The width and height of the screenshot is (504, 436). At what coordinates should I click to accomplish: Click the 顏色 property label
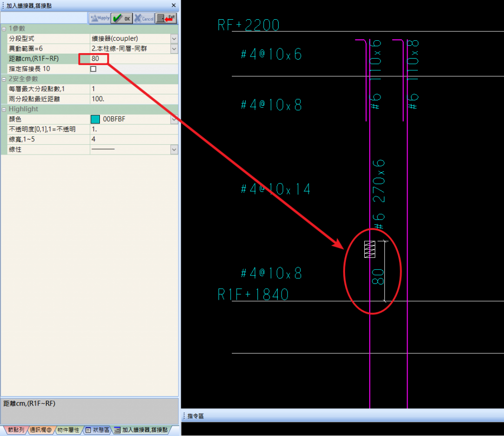pyautogui.click(x=15, y=119)
